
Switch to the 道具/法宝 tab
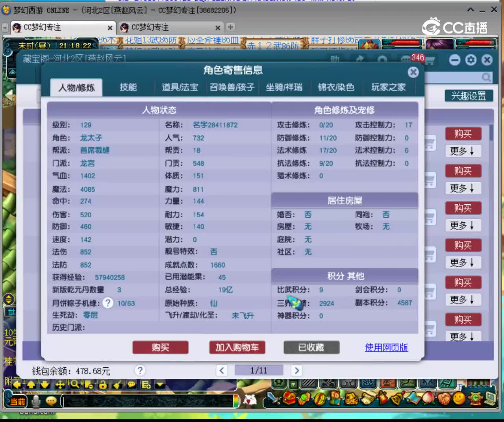180,87
